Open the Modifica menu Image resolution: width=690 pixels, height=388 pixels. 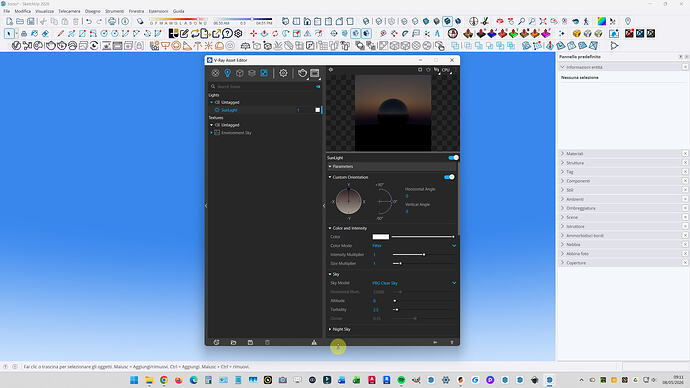click(23, 11)
